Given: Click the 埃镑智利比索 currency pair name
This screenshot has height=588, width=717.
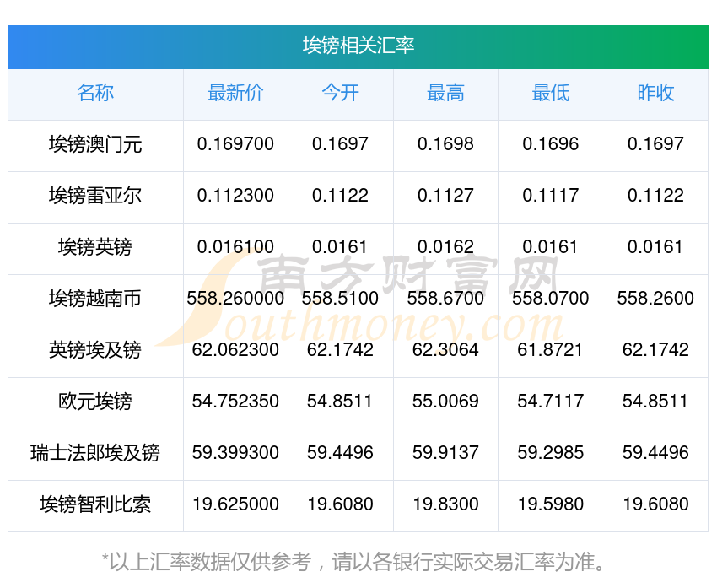Looking at the screenshot, I should point(95,504).
